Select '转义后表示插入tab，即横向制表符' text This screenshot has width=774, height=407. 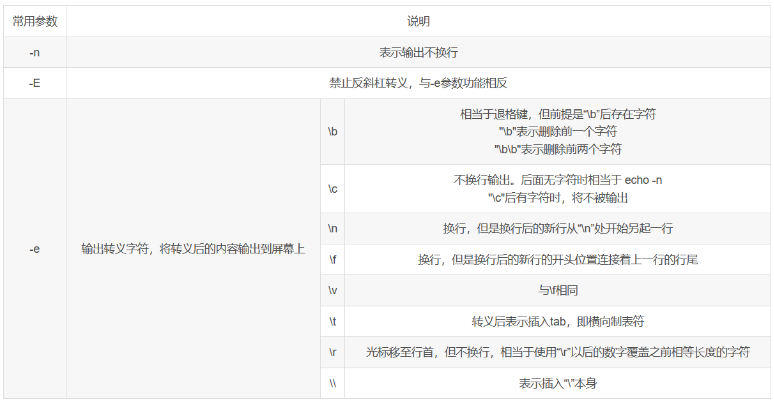(558, 322)
